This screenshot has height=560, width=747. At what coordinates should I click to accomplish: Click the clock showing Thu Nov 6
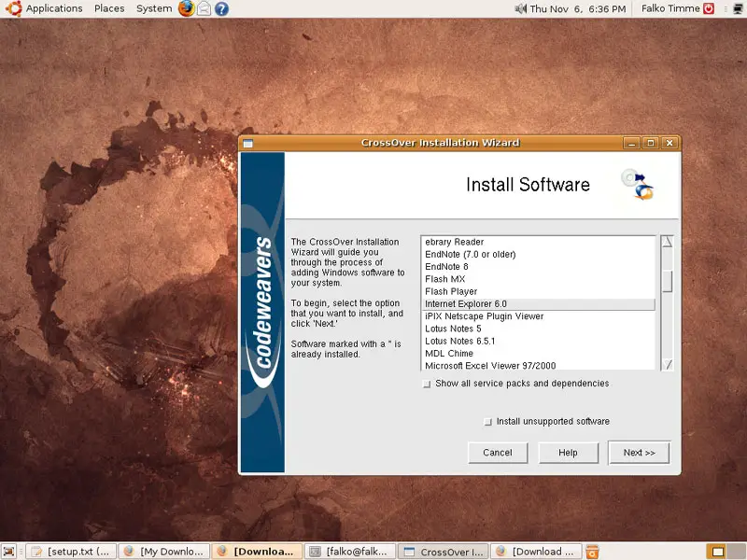tap(577, 8)
